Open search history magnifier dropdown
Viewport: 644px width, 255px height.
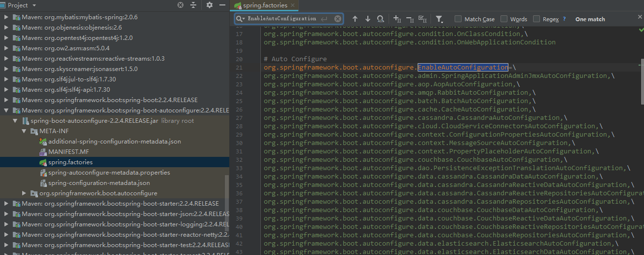(x=241, y=19)
